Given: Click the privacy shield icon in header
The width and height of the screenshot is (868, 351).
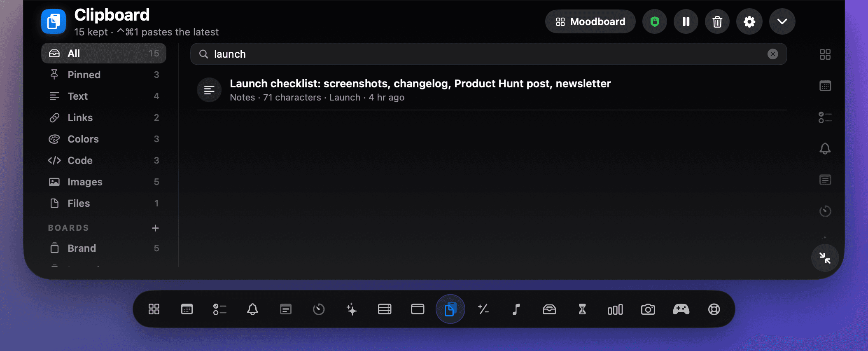Looking at the screenshot, I should coord(655,21).
